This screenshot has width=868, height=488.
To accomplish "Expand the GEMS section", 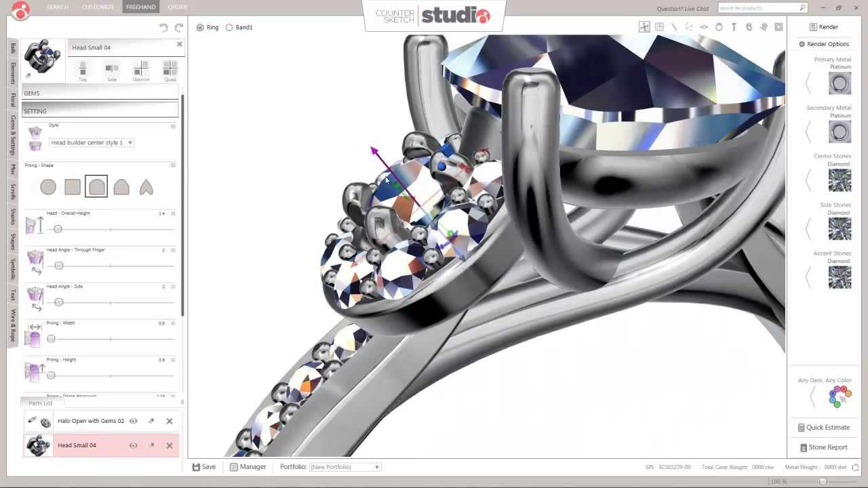I will click(99, 93).
